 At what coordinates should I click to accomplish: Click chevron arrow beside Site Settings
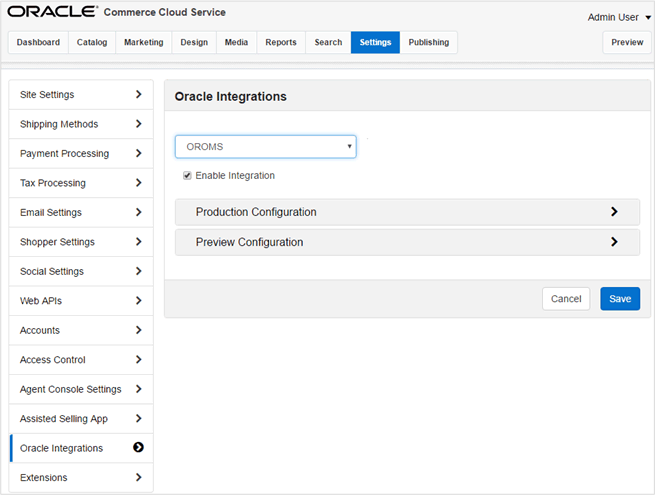click(139, 94)
